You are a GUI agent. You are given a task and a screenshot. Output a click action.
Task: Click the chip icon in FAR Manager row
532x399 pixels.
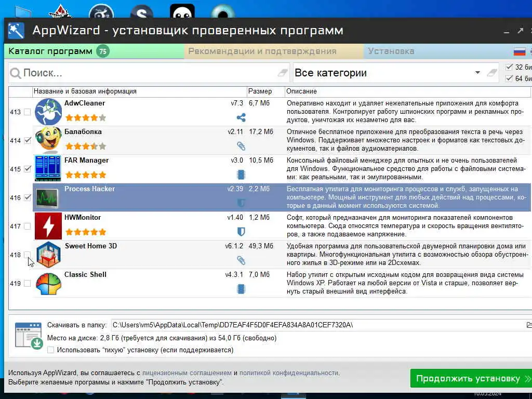[x=241, y=175]
